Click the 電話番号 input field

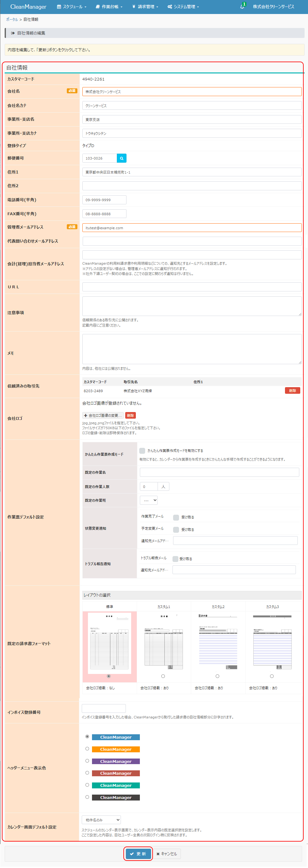(104, 200)
